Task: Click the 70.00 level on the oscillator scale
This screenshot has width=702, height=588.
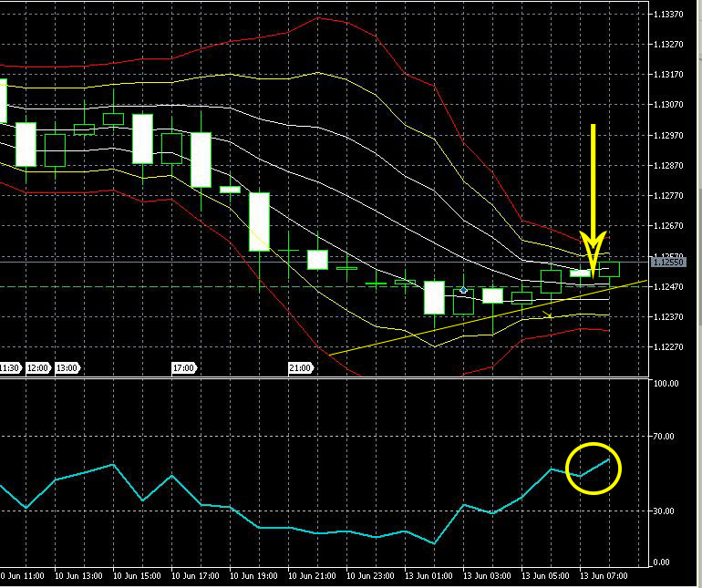Action: (x=667, y=437)
